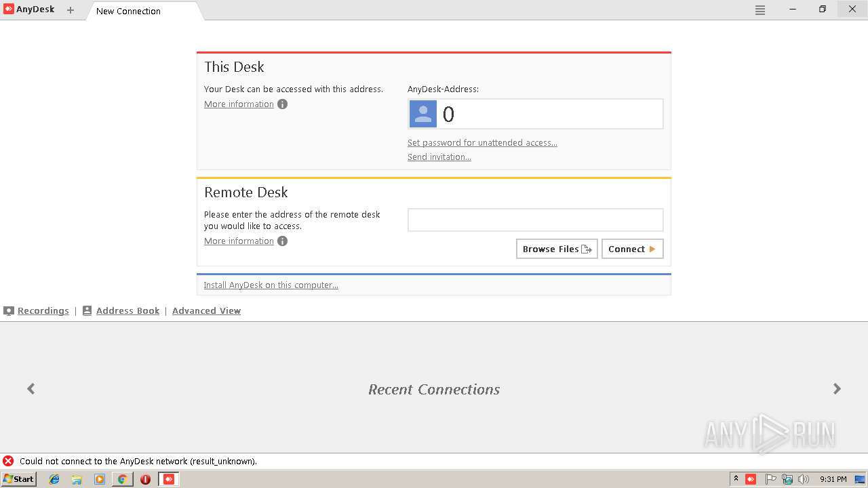Open Action Center flag icon

tap(770, 479)
